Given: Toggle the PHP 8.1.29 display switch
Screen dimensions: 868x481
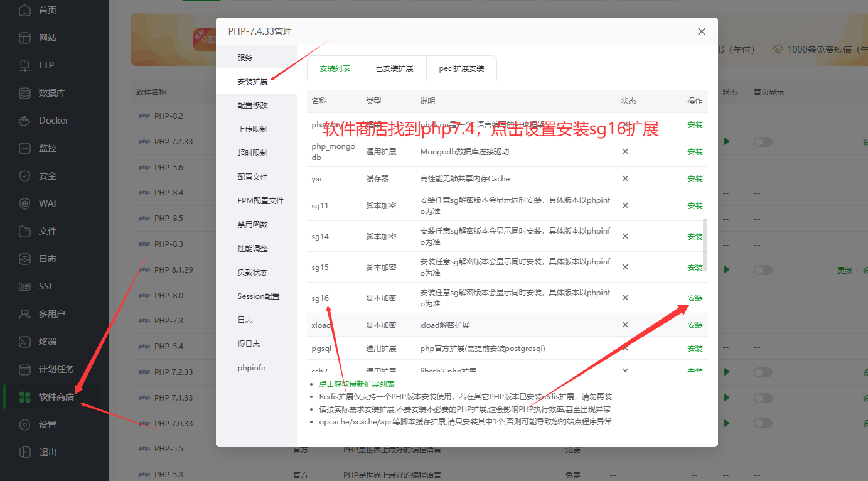Looking at the screenshot, I should coord(763,269).
